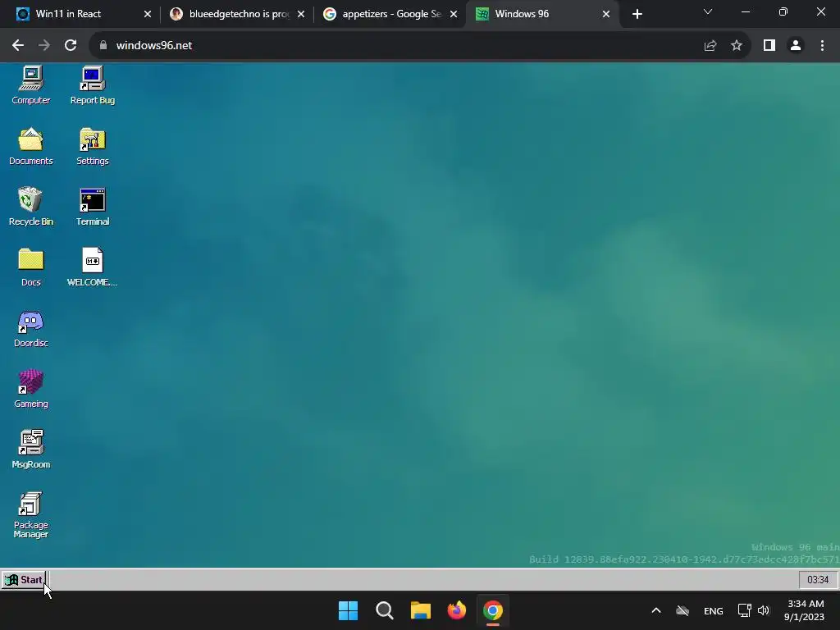Expand the tab search dropdown arrow
The height and width of the screenshot is (630, 840).
click(x=708, y=11)
